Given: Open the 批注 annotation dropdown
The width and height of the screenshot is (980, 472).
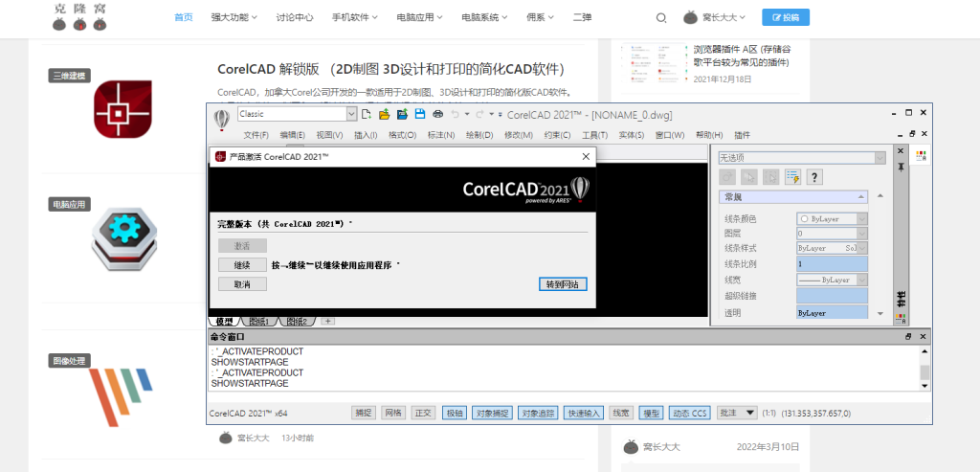Looking at the screenshot, I should (x=737, y=413).
